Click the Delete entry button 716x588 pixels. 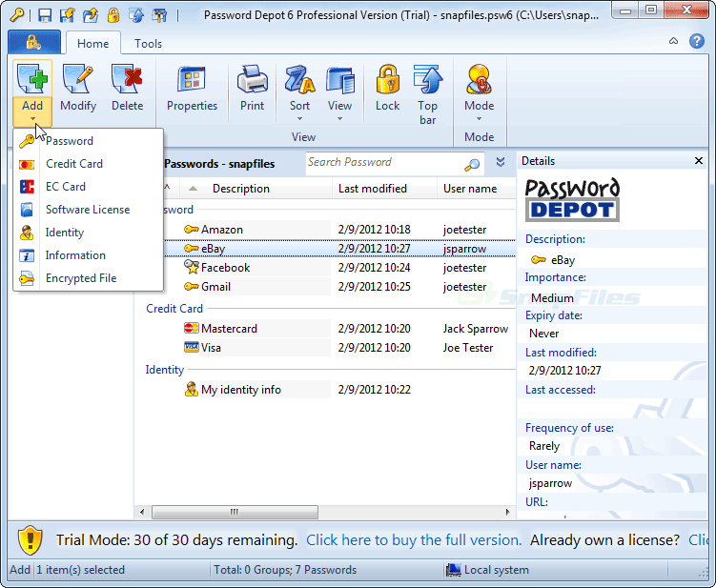[x=128, y=89]
